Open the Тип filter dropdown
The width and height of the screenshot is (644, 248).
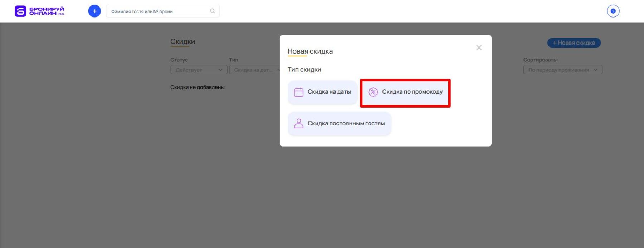pos(255,70)
